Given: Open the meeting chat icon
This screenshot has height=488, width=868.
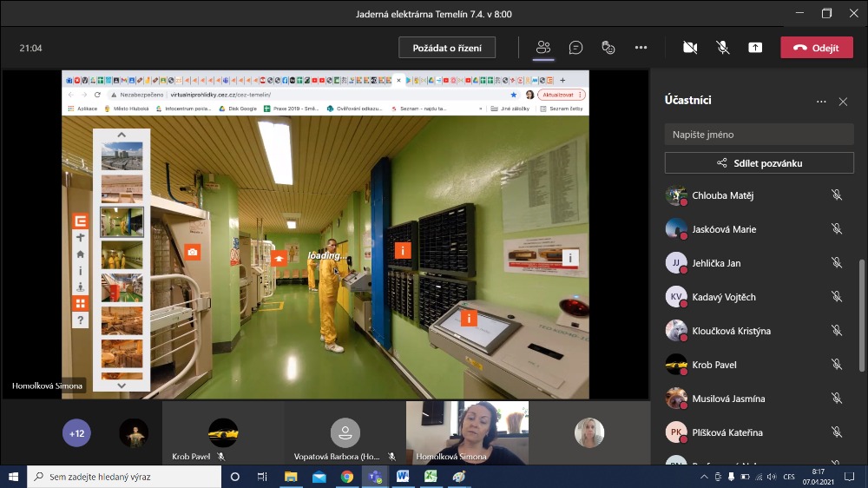Looking at the screenshot, I should pyautogui.click(x=575, y=48).
